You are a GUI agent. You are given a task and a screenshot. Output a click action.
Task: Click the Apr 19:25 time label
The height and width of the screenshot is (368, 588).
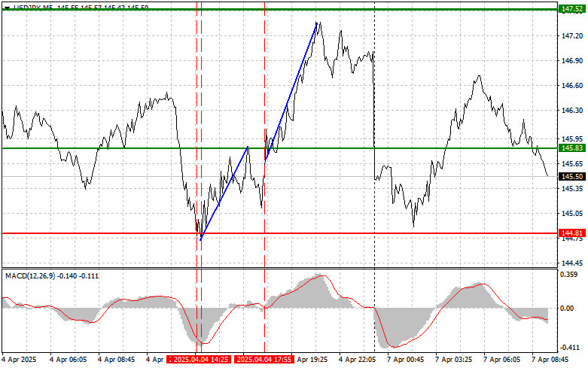pyautogui.click(x=312, y=360)
